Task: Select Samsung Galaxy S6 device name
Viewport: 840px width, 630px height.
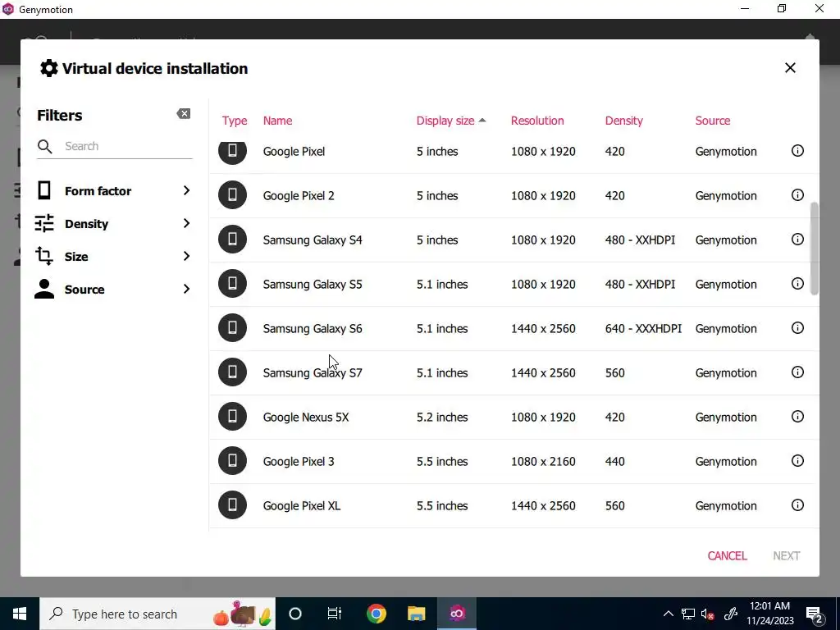Action: (313, 328)
